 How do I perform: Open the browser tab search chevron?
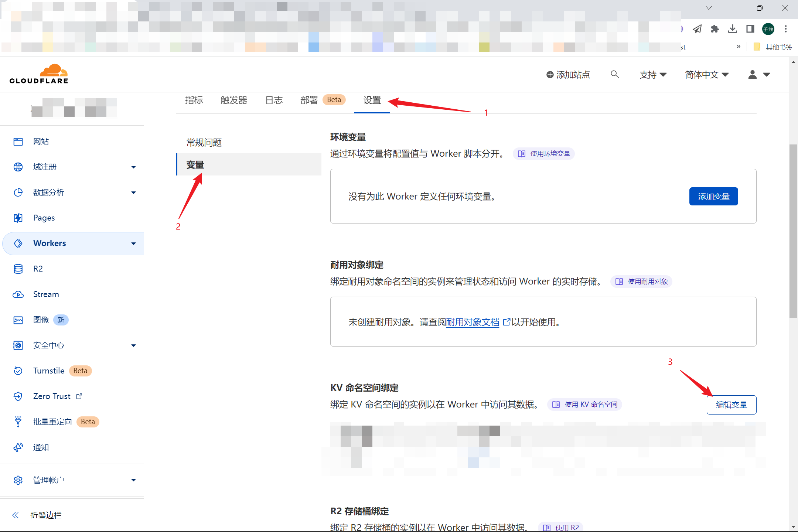(x=709, y=8)
